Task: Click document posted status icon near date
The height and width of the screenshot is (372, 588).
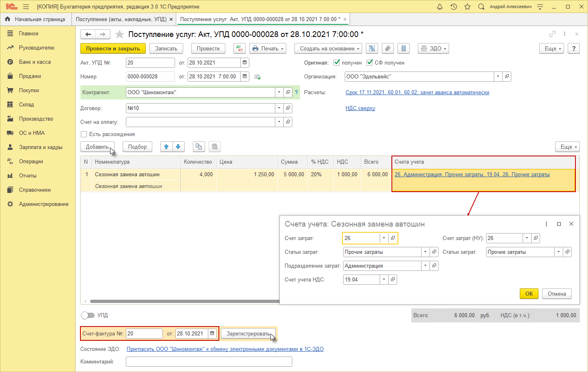Action: pos(257,77)
